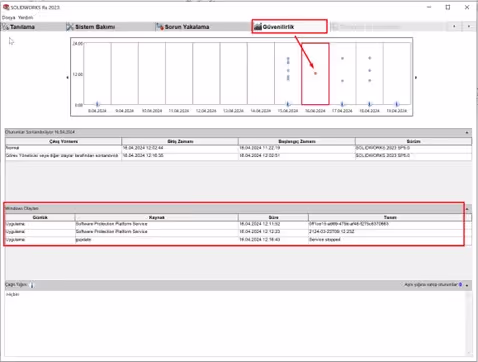Image resolution: width=478 pixels, height=362 pixels.
Task: Click the 14.04.2024 date label
Action: 261,111
